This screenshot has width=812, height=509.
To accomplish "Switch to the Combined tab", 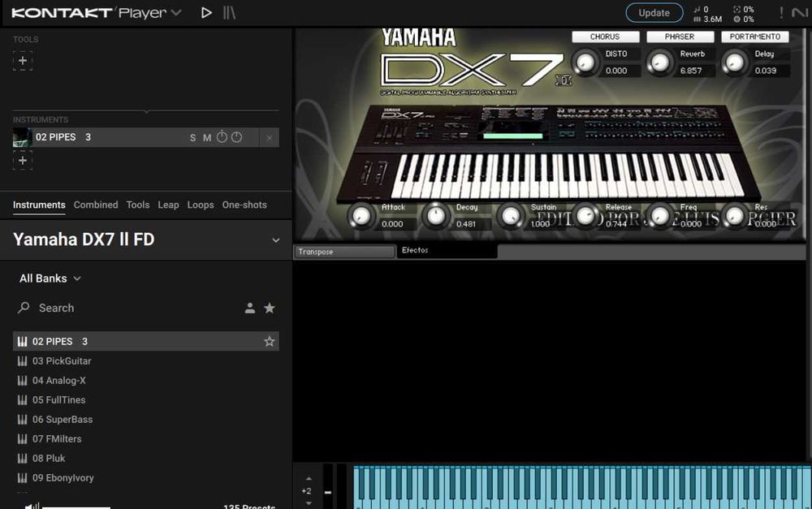I will click(x=96, y=205).
